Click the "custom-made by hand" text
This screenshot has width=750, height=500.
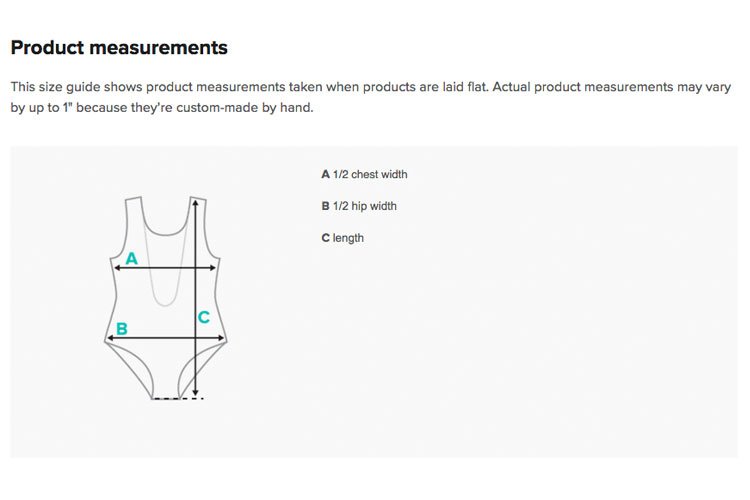pyautogui.click(x=245, y=107)
